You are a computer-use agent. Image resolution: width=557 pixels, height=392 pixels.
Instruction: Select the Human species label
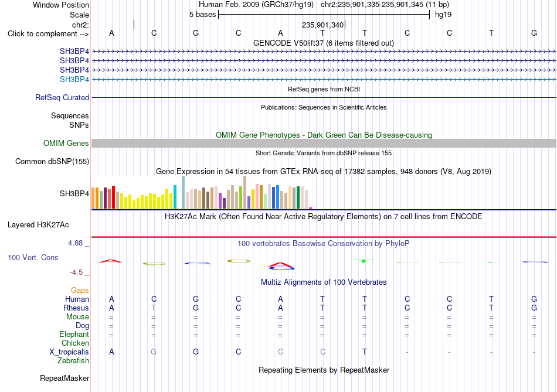click(x=77, y=299)
